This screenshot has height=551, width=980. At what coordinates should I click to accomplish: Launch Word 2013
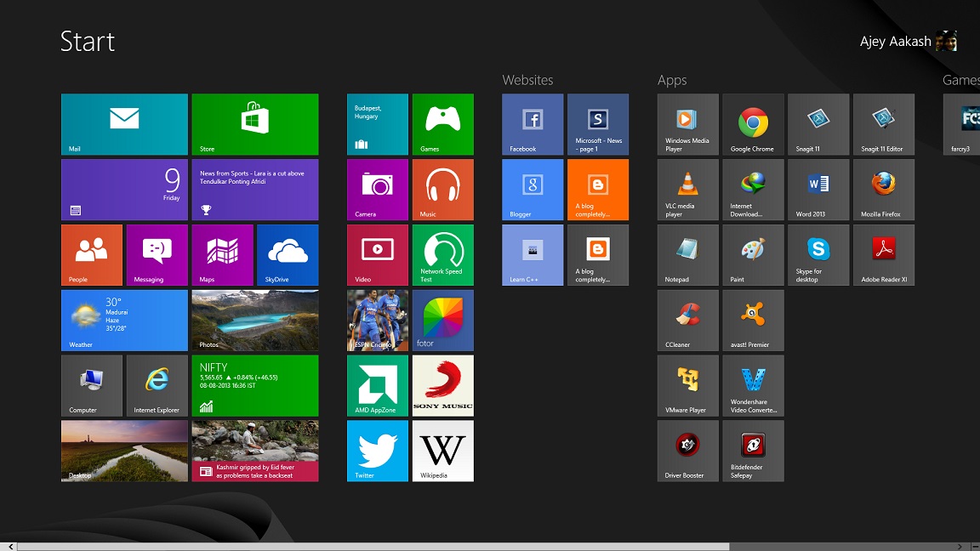pos(818,190)
